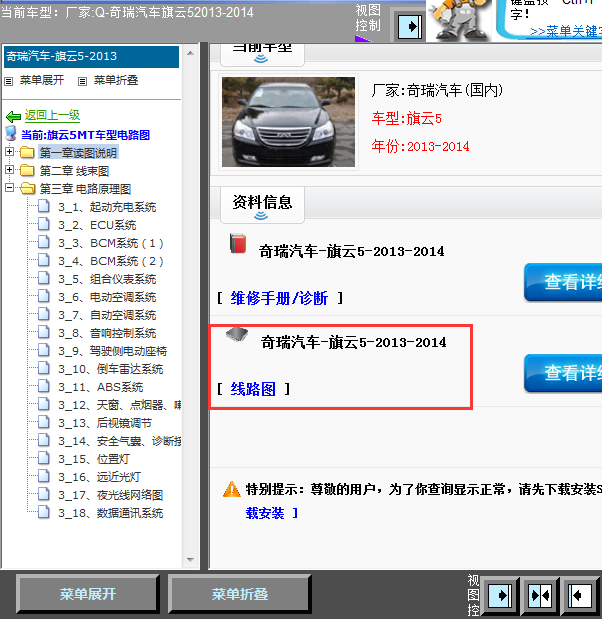Click >>菜单关键字 link at top right

(x=566, y=32)
